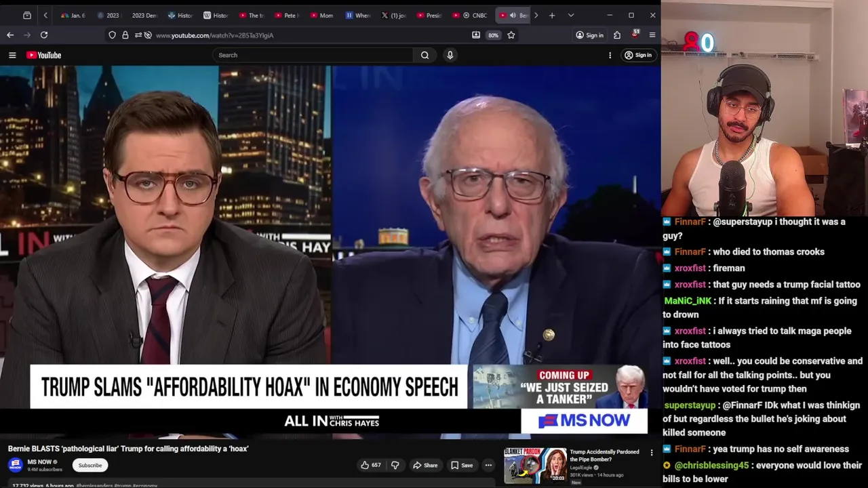
Task: Mute the tab via speaker icon on active tab
Action: click(513, 15)
